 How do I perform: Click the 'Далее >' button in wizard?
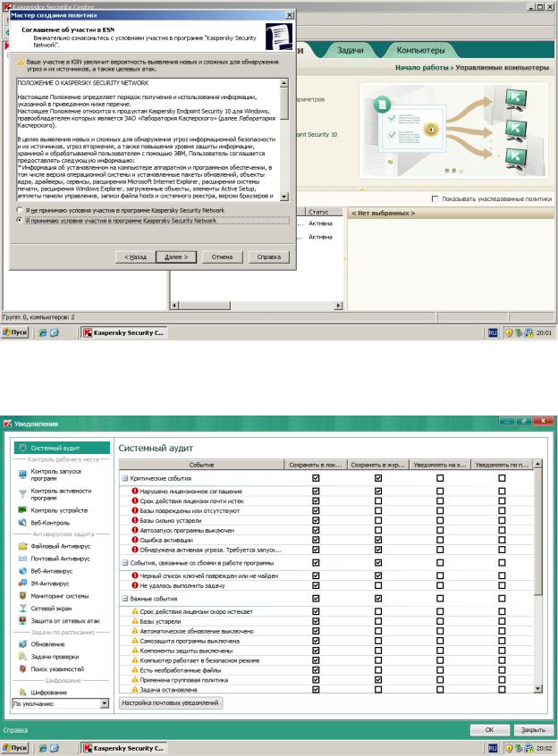[x=176, y=257]
